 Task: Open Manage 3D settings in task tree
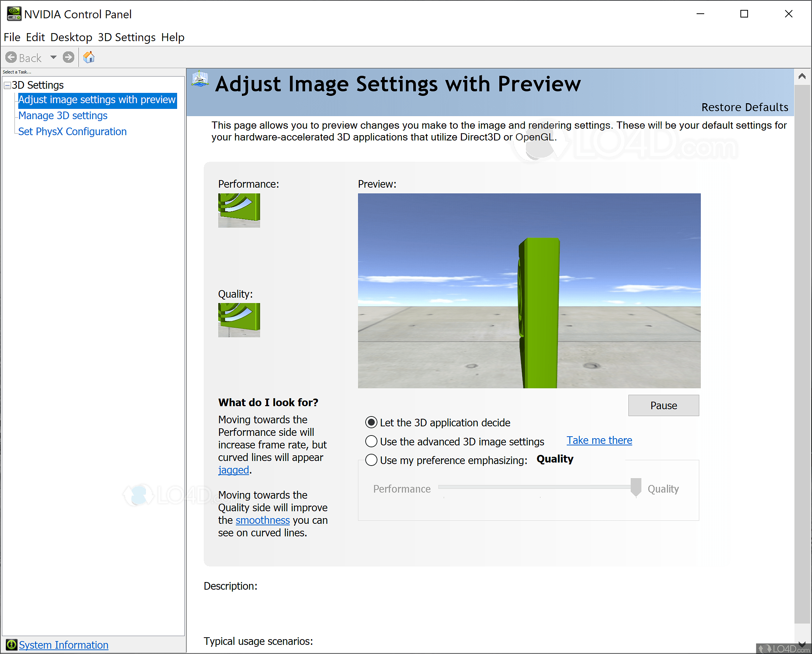pos(63,116)
